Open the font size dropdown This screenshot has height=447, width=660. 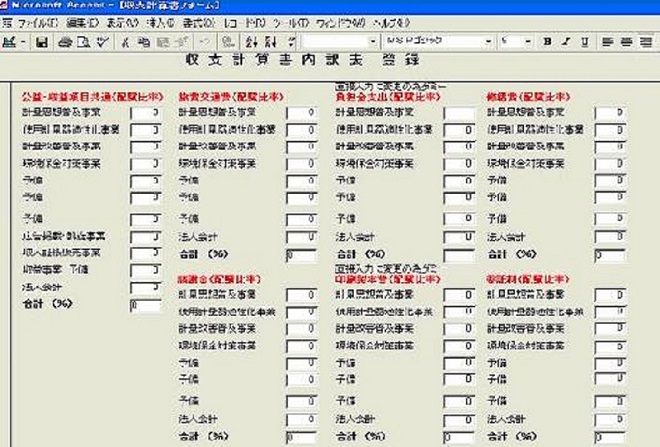click(529, 42)
